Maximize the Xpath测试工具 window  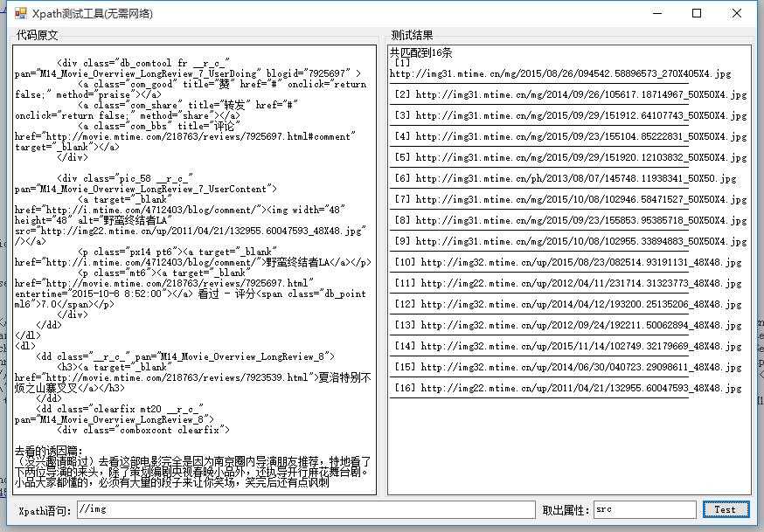[697, 13]
